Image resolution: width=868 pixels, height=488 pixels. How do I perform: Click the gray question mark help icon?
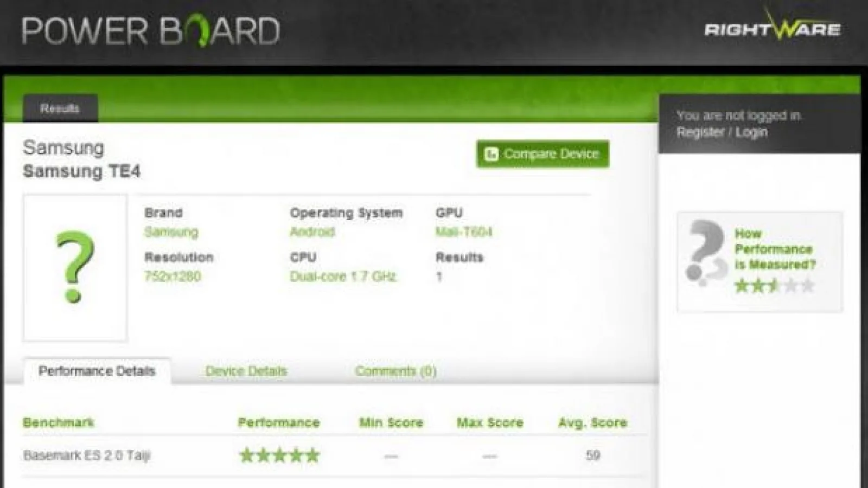click(705, 253)
